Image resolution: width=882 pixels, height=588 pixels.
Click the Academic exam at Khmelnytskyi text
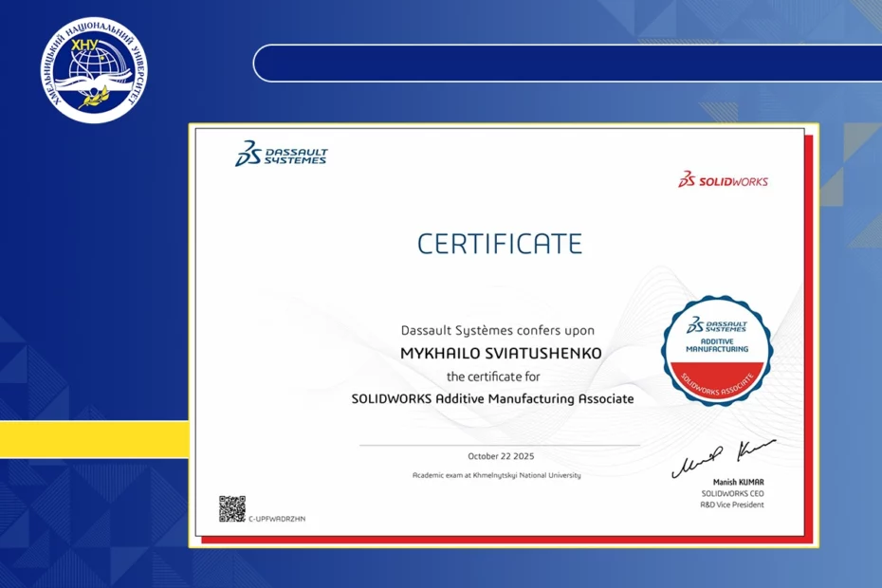(496, 475)
